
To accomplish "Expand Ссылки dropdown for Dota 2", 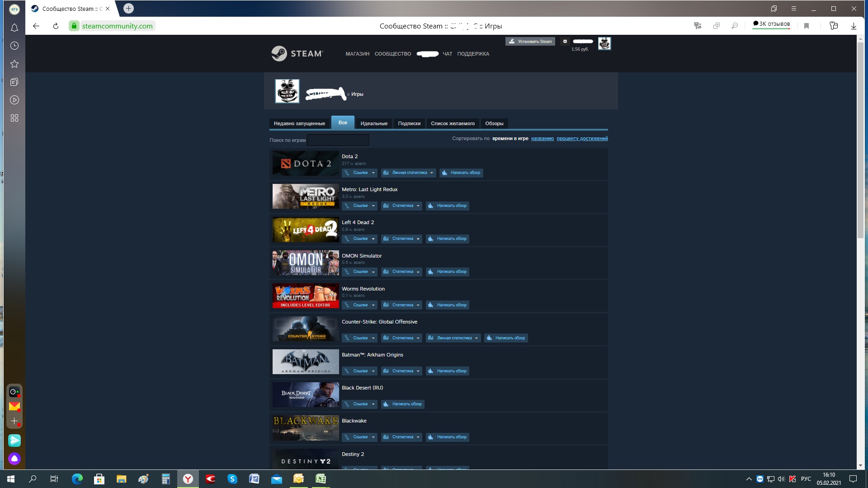I will coord(359,173).
